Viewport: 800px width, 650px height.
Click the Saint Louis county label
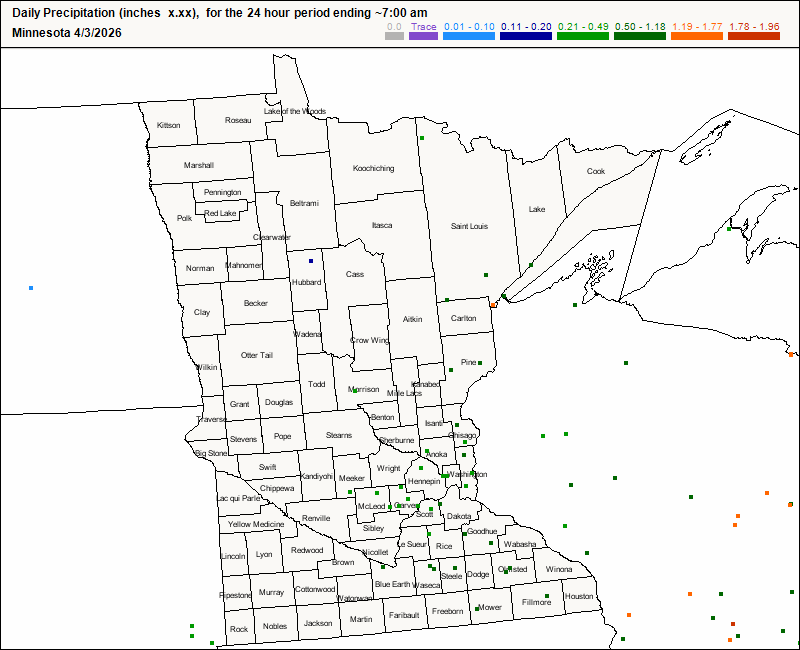469,227
